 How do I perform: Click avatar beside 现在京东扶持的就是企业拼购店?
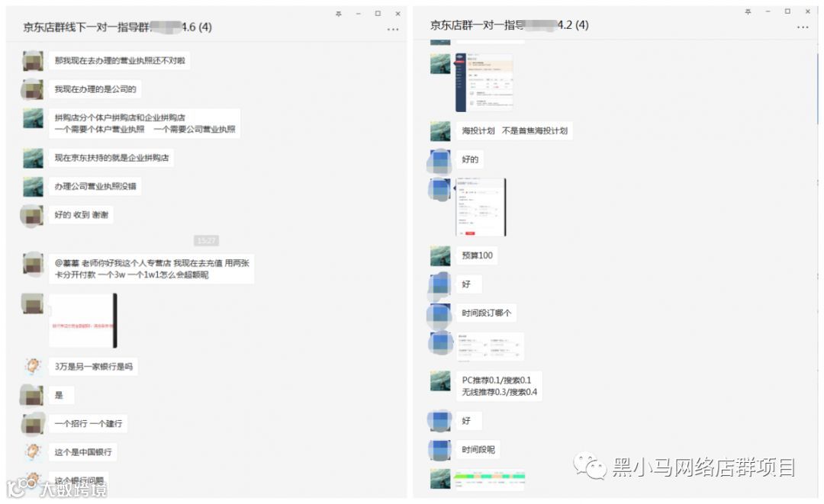pos(33,158)
